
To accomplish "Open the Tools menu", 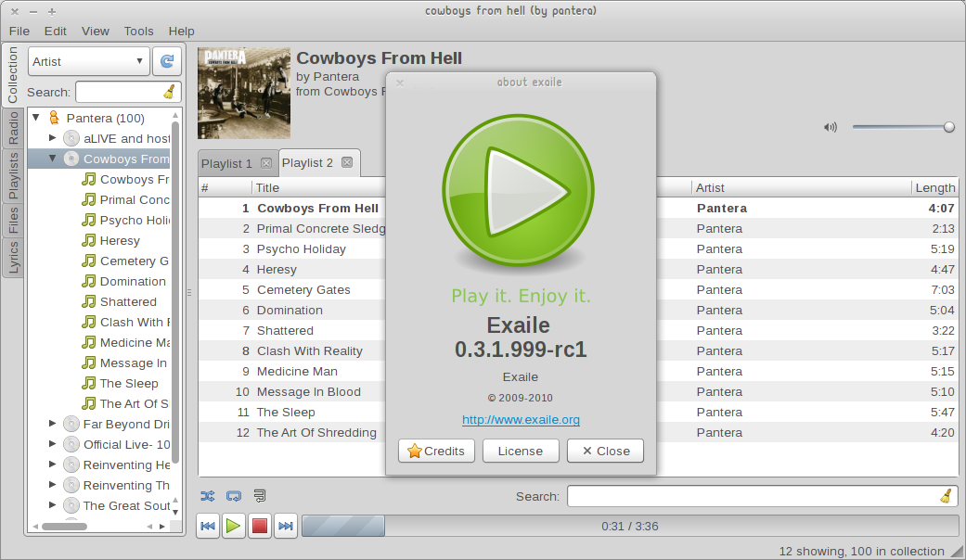I will (138, 31).
